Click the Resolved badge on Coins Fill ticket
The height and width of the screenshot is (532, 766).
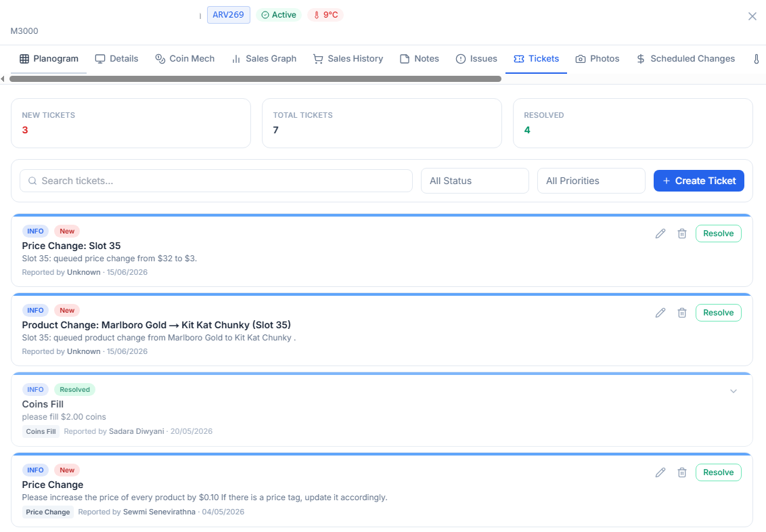point(74,389)
